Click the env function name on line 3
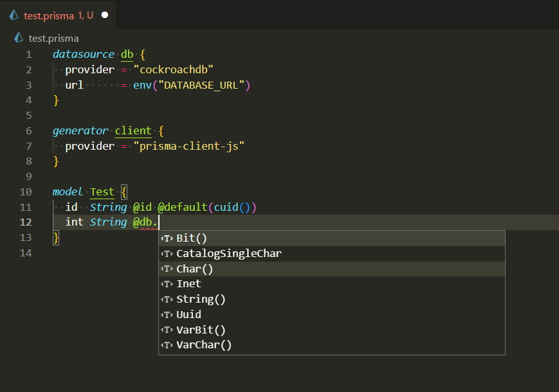The image size is (559, 392). coord(142,85)
